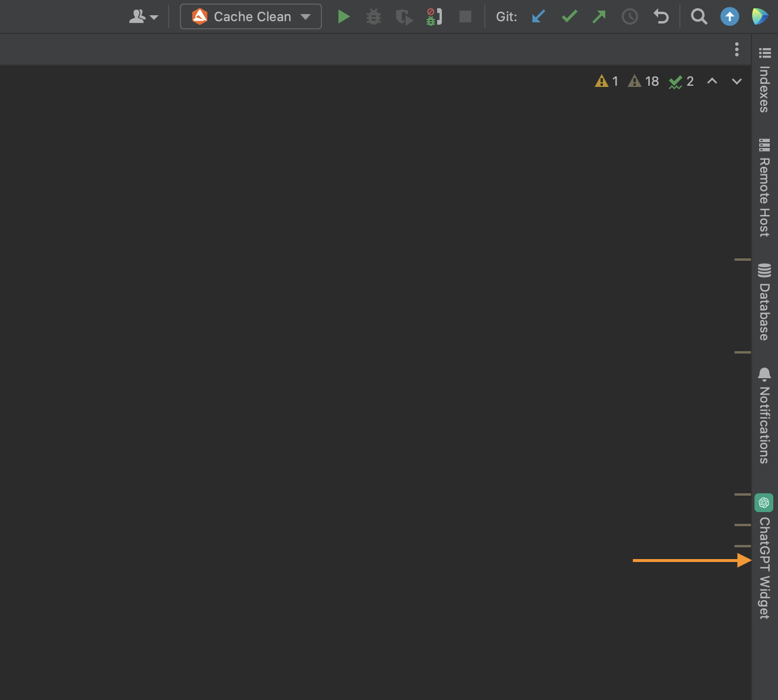Image resolution: width=778 pixels, height=700 pixels.
Task: Push commits with Git green arrow
Action: (x=599, y=16)
